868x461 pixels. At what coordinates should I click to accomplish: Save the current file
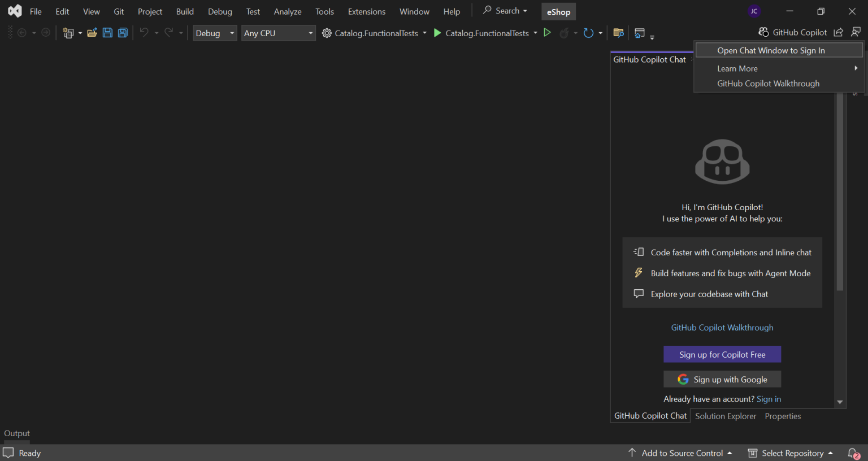(x=107, y=32)
